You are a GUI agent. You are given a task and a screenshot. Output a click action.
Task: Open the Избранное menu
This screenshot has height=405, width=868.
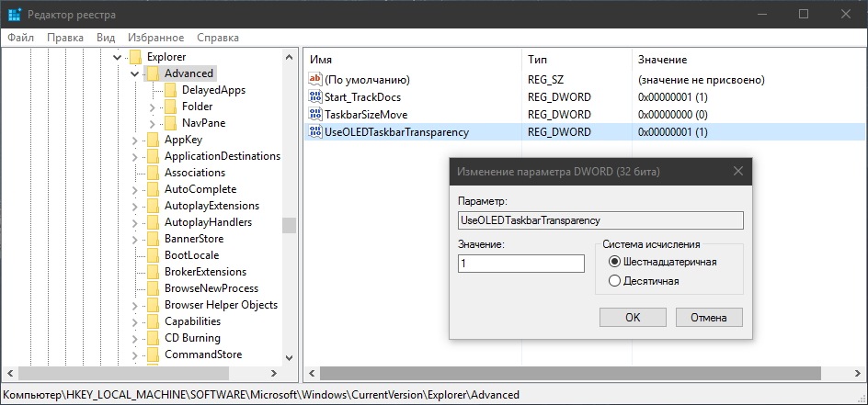coord(156,38)
